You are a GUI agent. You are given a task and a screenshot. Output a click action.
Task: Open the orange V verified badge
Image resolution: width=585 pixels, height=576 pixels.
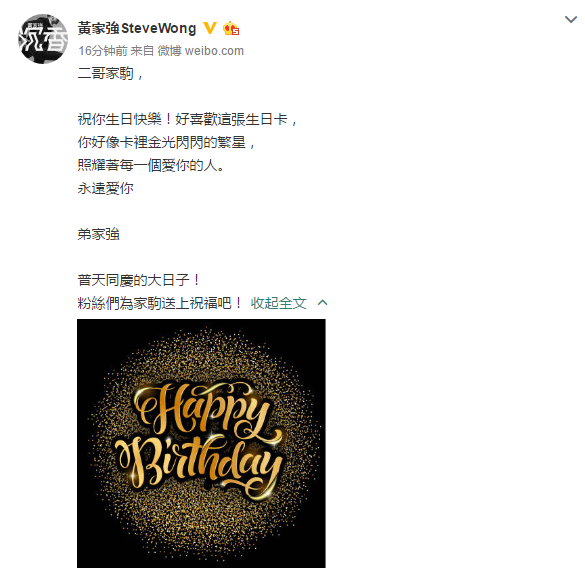210,28
